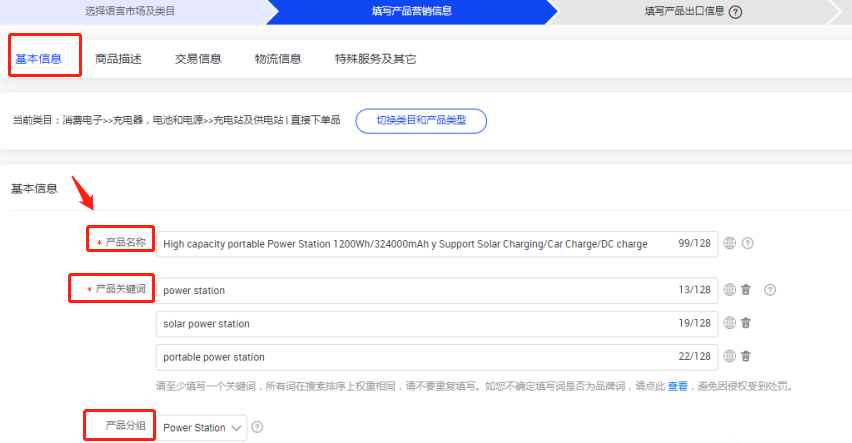The width and height of the screenshot is (852, 443).
Task: Open help icon beside first keyword row
Action: 770,290
